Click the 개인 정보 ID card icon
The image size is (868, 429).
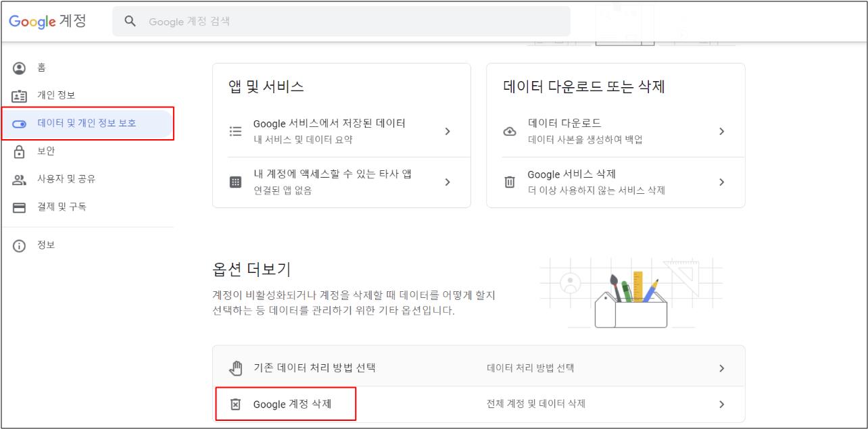(20, 95)
